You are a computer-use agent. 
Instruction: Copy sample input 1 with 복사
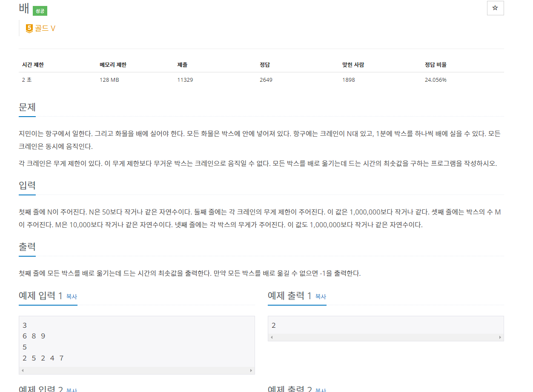72,297
